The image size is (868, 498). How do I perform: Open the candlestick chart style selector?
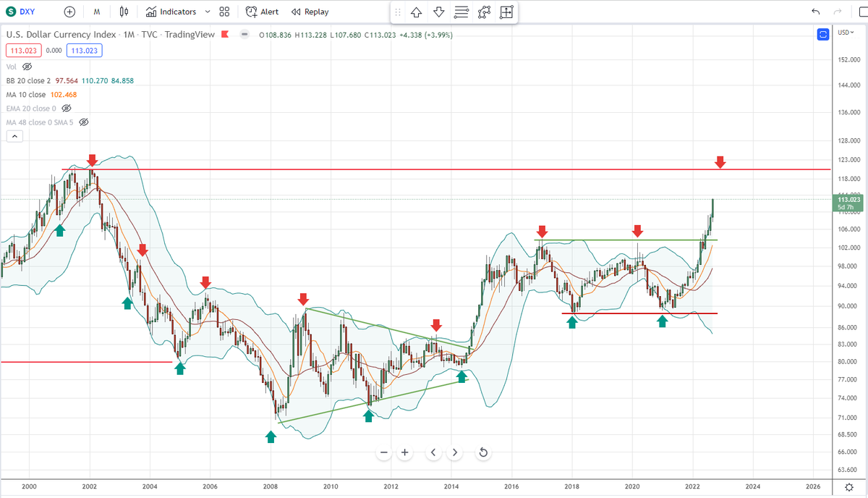point(124,12)
